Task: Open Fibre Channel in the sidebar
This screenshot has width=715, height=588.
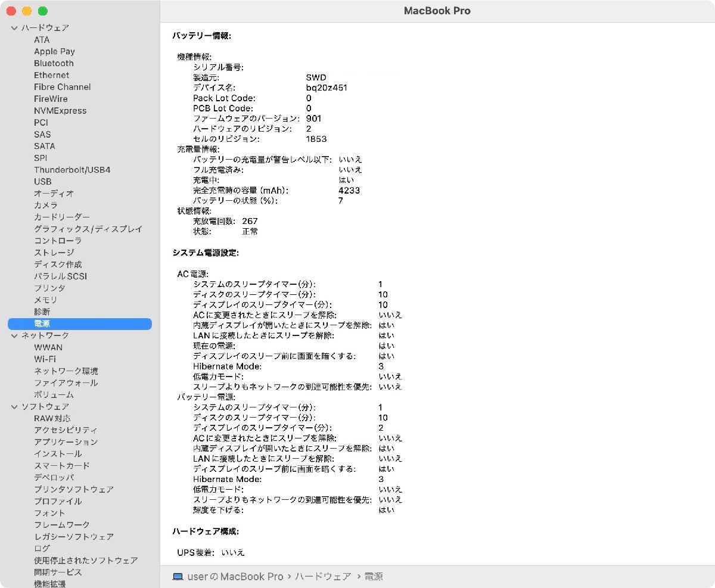Action: [63, 87]
